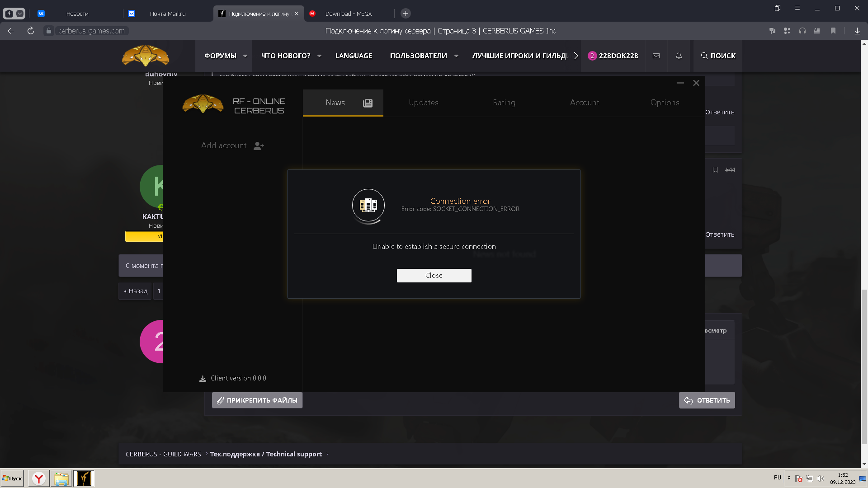868x488 pixels.
Task: Click RF Online launcher taskbar icon
Action: click(x=84, y=479)
